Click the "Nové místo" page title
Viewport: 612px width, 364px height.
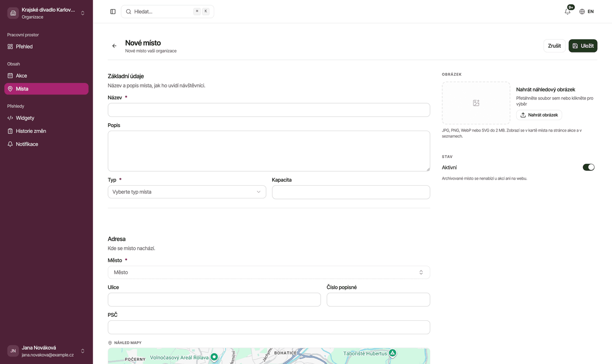point(143,43)
